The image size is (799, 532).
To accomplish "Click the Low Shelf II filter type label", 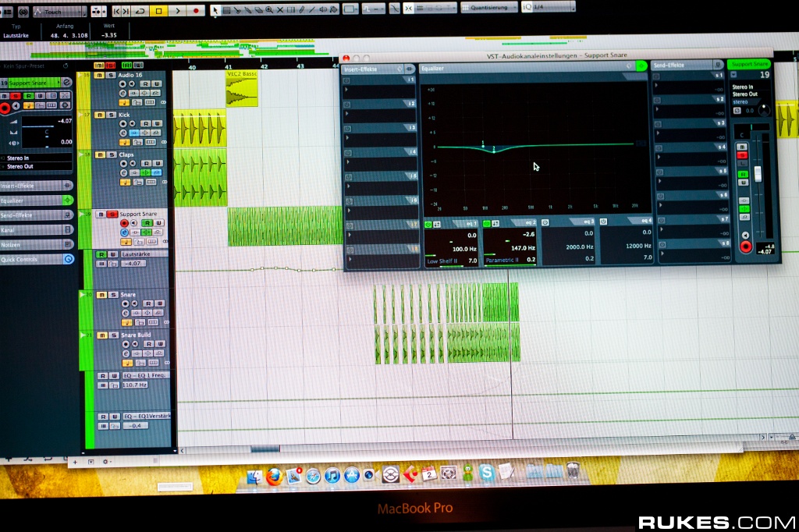I will tap(441, 260).
